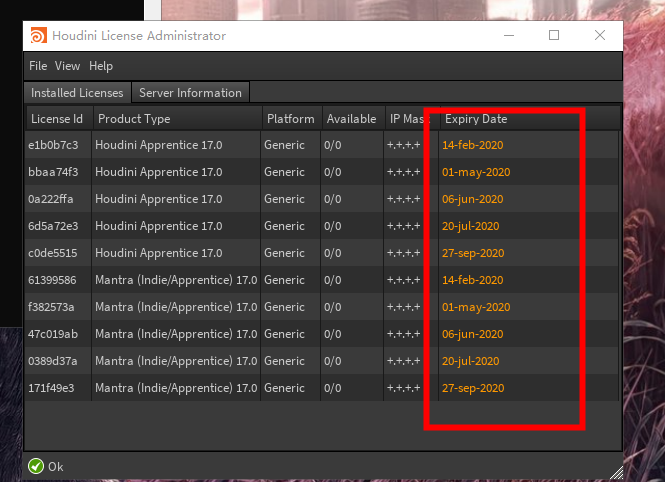Select license row c0de5515
The height and width of the screenshot is (482, 665).
coord(322,253)
